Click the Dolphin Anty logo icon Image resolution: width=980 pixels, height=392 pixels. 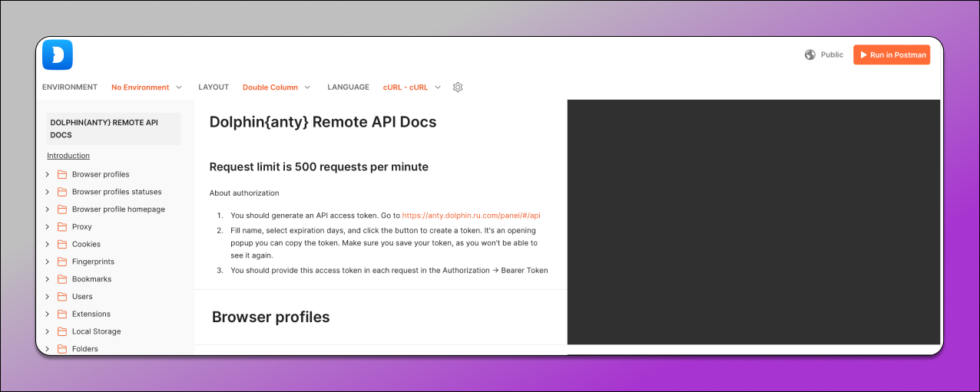point(58,54)
